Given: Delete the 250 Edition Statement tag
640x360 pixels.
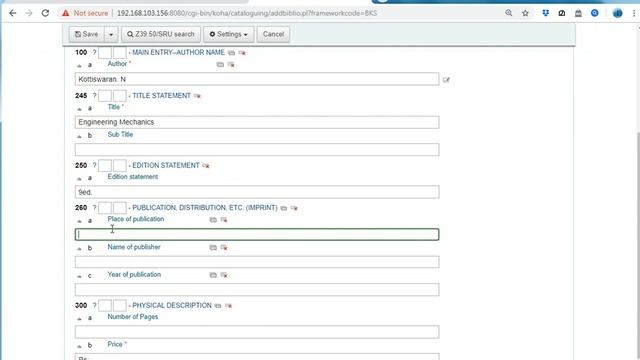Looking at the screenshot, I should pyautogui.click(x=206, y=166).
